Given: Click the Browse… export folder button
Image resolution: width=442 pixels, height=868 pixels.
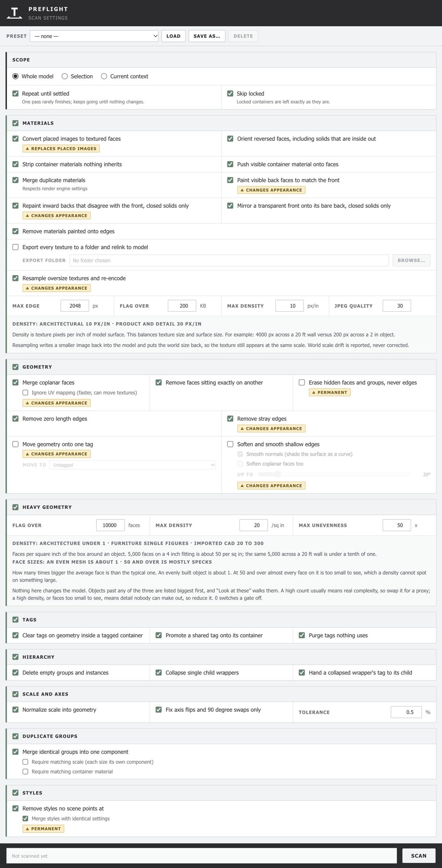Looking at the screenshot, I should coord(411,260).
